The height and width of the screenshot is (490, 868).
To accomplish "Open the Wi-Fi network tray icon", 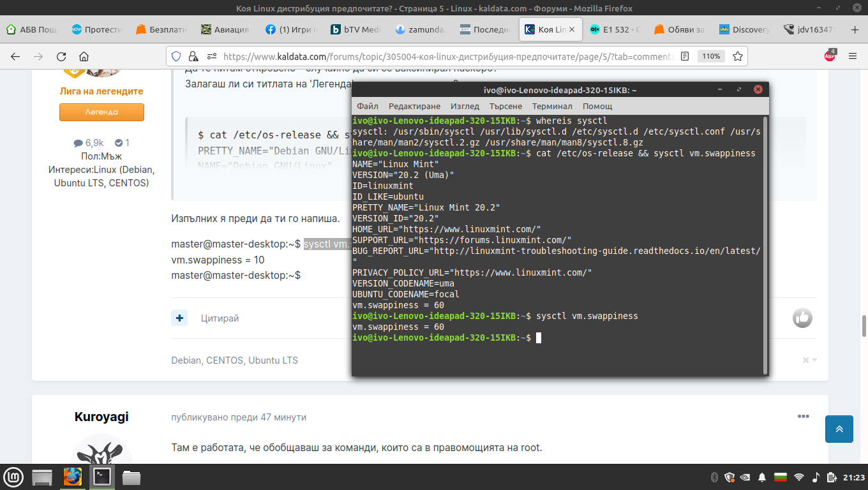I will pyautogui.click(x=798, y=477).
